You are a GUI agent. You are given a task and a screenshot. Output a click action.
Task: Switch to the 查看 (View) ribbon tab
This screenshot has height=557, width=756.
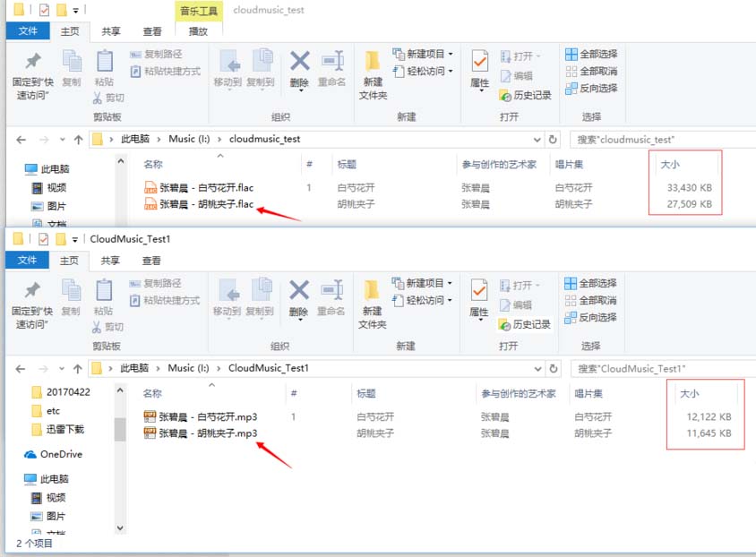tap(151, 30)
